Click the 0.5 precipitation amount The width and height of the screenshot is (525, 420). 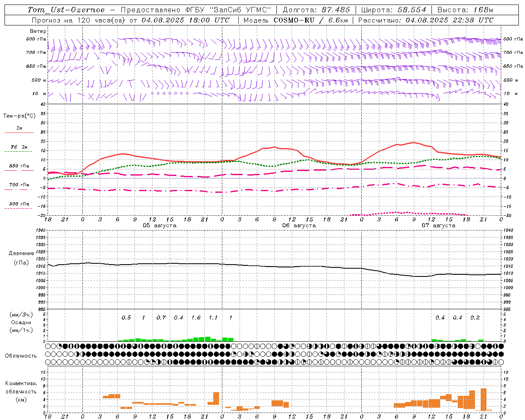click(126, 317)
